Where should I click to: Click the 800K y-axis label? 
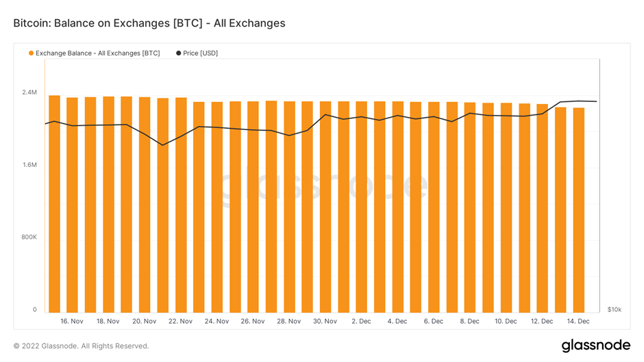[28, 237]
